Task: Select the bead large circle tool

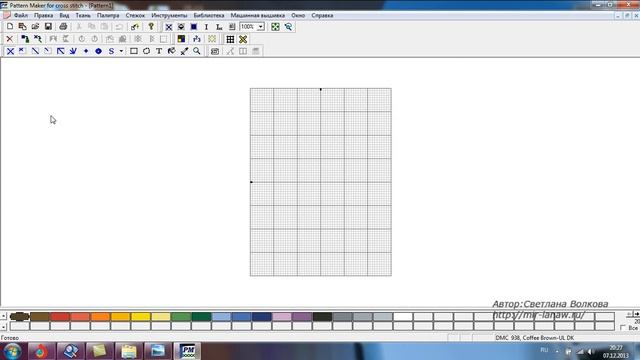Action: point(98,51)
